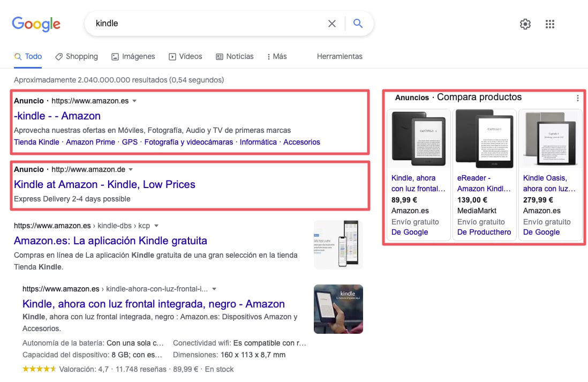This screenshot has height=382, width=588.
Task: Open the Tienda Kindle sitelink
Action: (36, 142)
